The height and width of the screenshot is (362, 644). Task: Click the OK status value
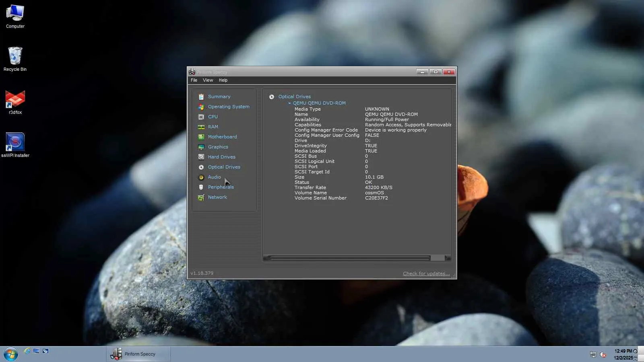[369, 182]
